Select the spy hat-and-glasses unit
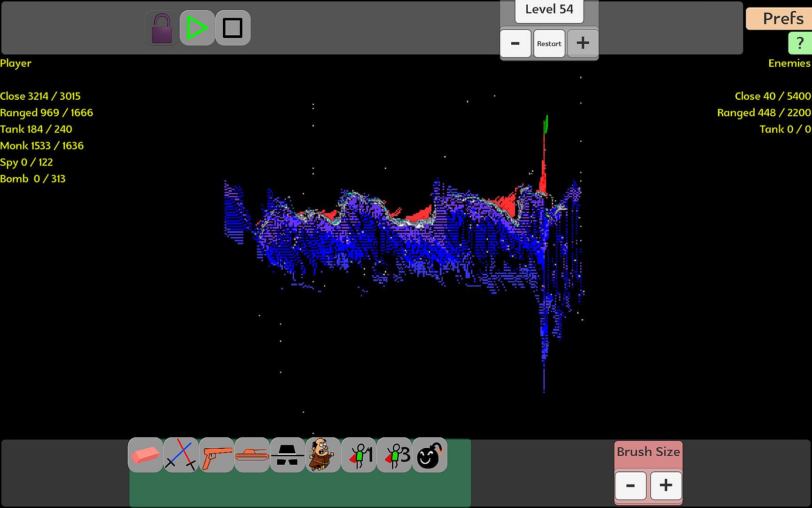The height and width of the screenshot is (508, 812). coord(288,455)
